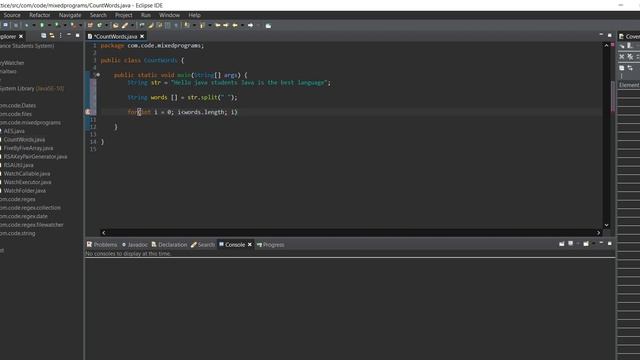Click Link with Editor in Package Explorer
This screenshot has height=360, width=640.
point(52,36)
